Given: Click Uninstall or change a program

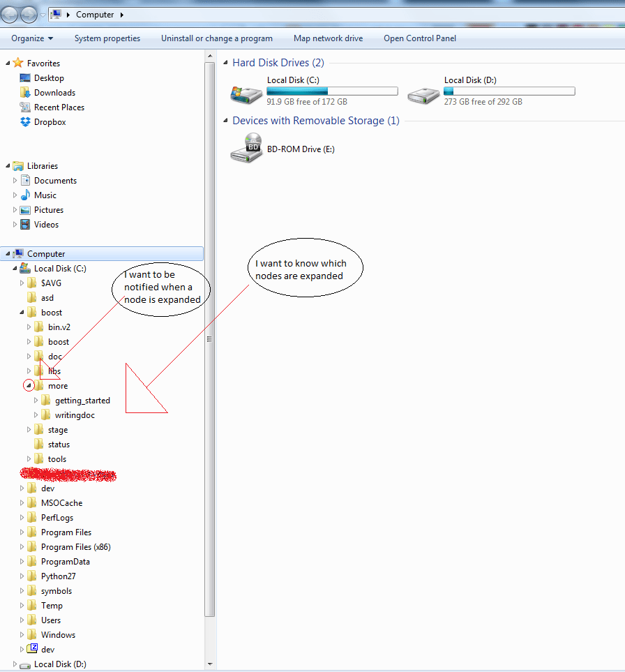Looking at the screenshot, I should click(217, 38).
